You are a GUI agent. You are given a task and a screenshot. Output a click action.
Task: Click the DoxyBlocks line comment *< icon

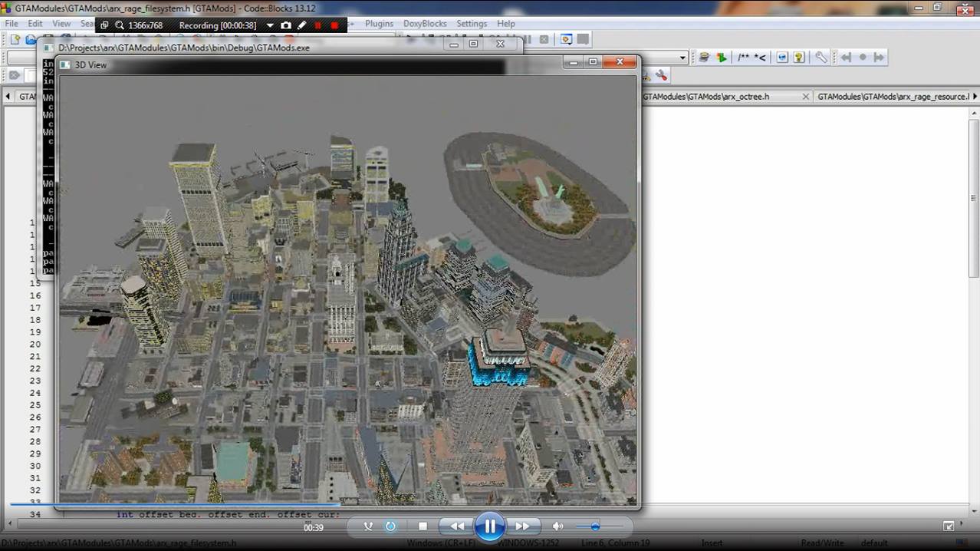coord(760,58)
